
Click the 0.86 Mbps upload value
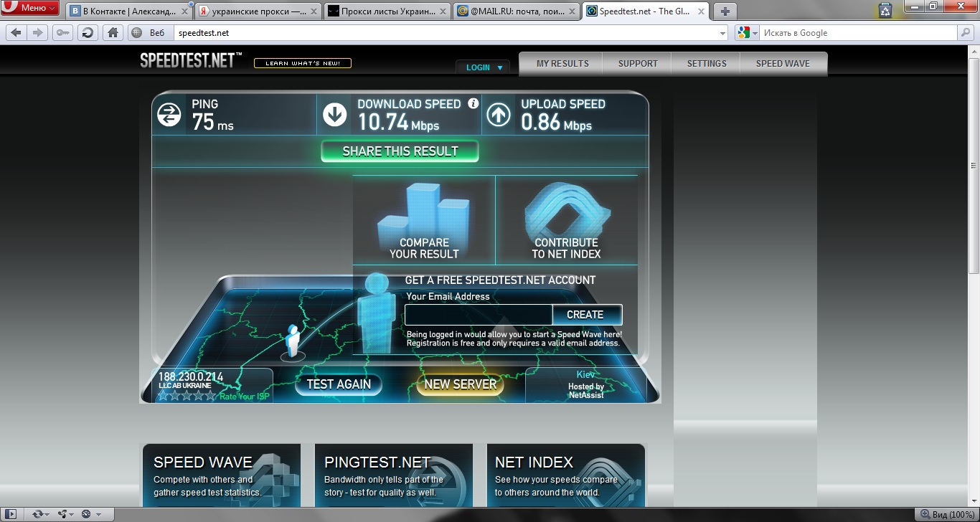click(557, 123)
